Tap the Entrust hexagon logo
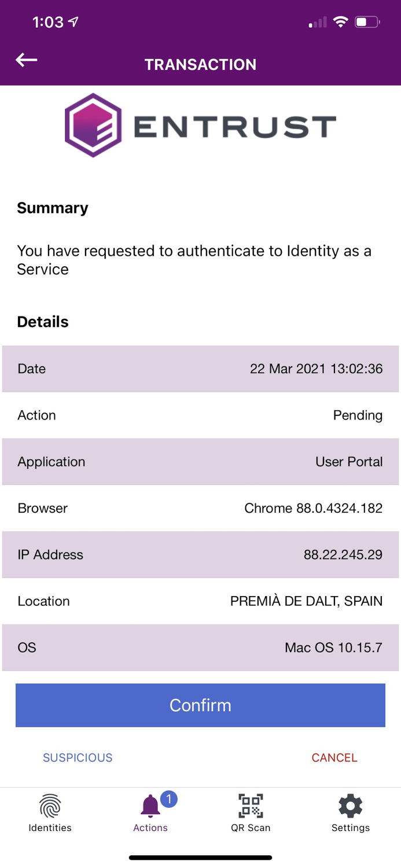 click(93, 125)
